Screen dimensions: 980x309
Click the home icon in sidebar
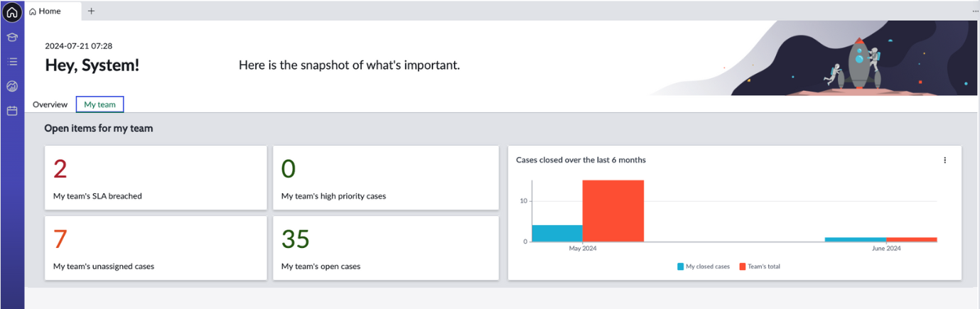point(12,12)
